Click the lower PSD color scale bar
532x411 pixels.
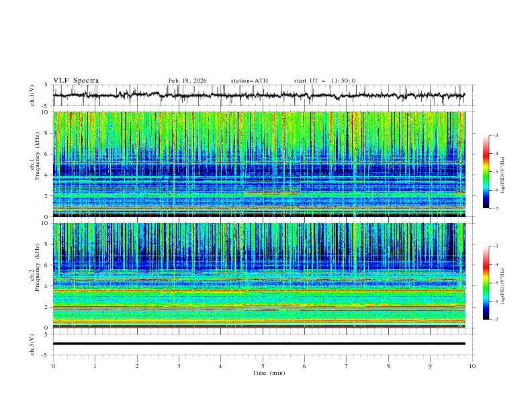pos(486,283)
